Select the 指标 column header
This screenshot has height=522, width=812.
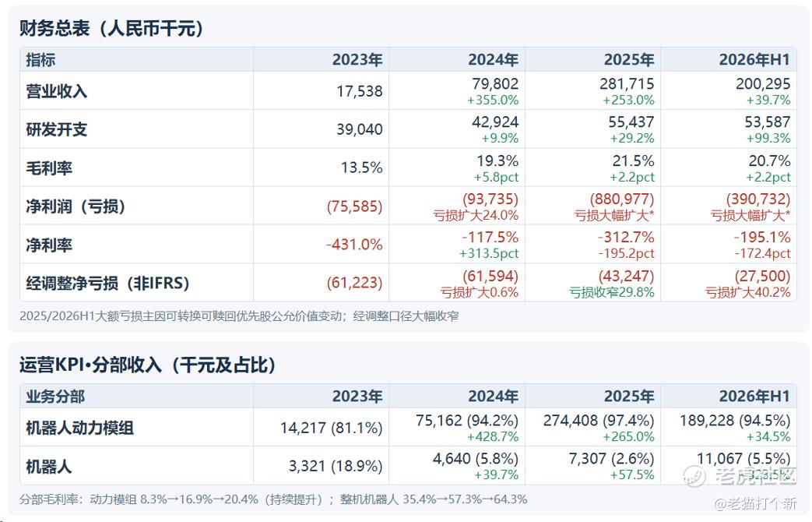(x=40, y=60)
